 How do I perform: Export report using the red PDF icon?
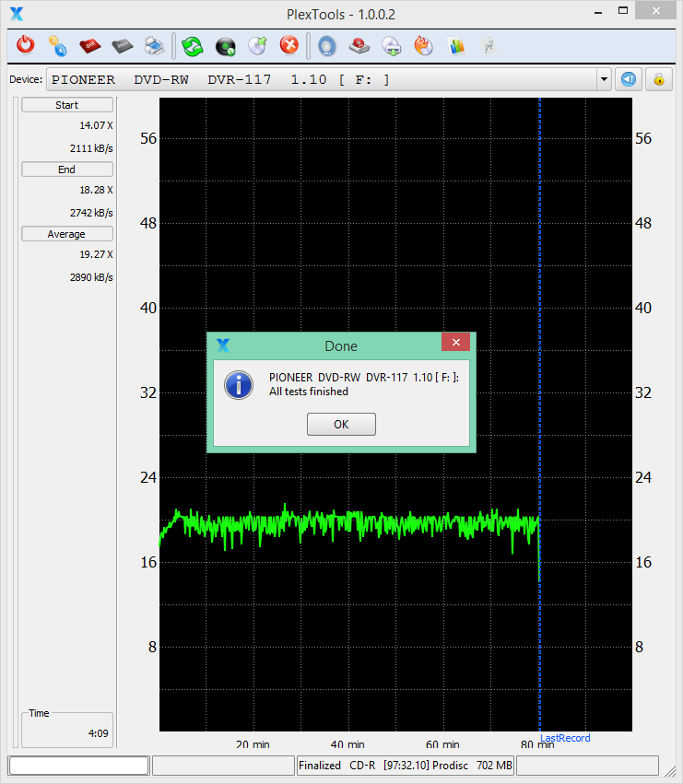(x=90, y=46)
